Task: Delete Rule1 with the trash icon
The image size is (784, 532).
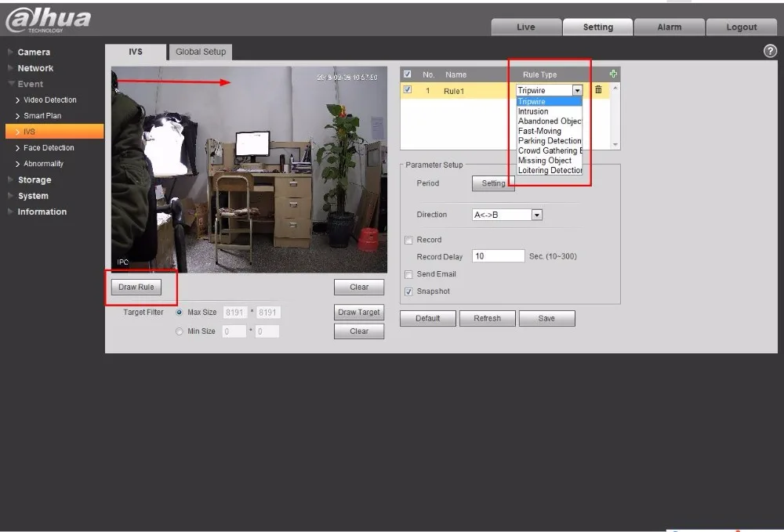Action: [598, 90]
